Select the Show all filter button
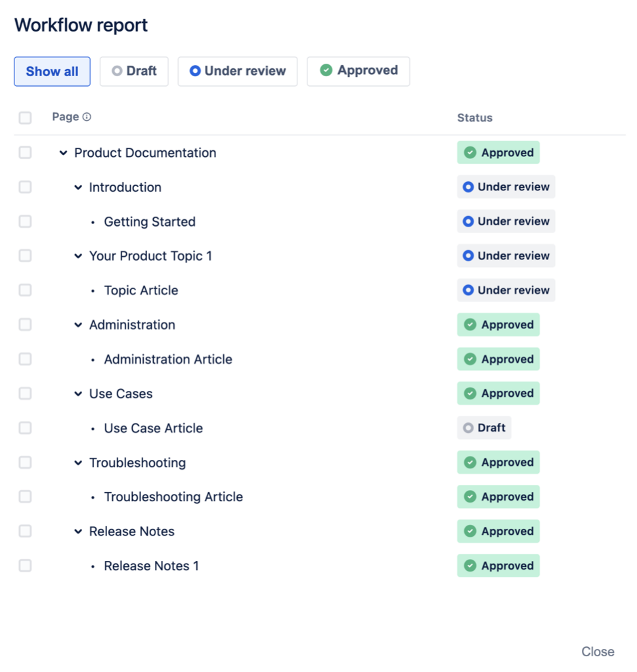Image resolution: width=637 pixels, height=672 pixels. coord(52,71)
